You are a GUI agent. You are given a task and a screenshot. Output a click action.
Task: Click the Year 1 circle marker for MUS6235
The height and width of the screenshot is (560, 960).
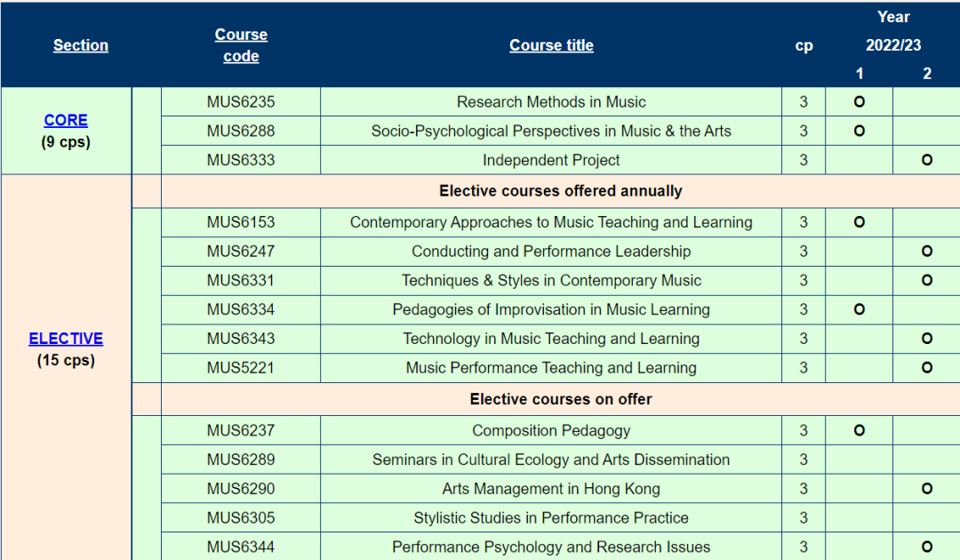pos(860,101)
